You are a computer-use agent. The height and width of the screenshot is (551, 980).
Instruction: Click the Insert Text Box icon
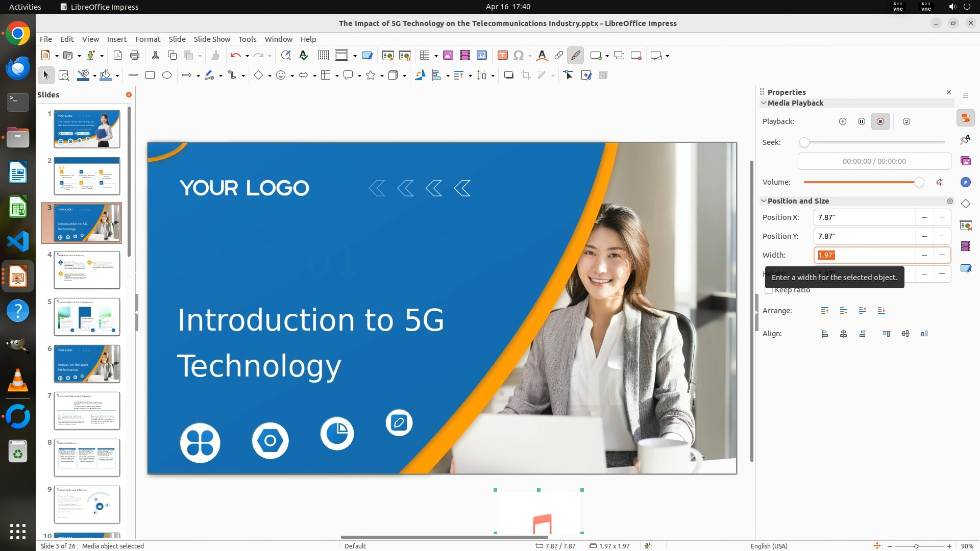click(x=502, y=56)
